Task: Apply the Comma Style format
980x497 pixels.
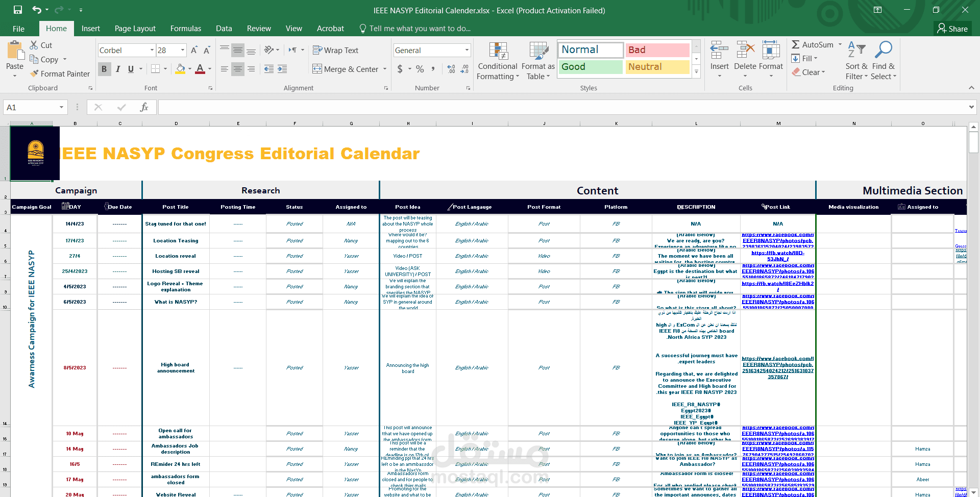Action: 433,69
